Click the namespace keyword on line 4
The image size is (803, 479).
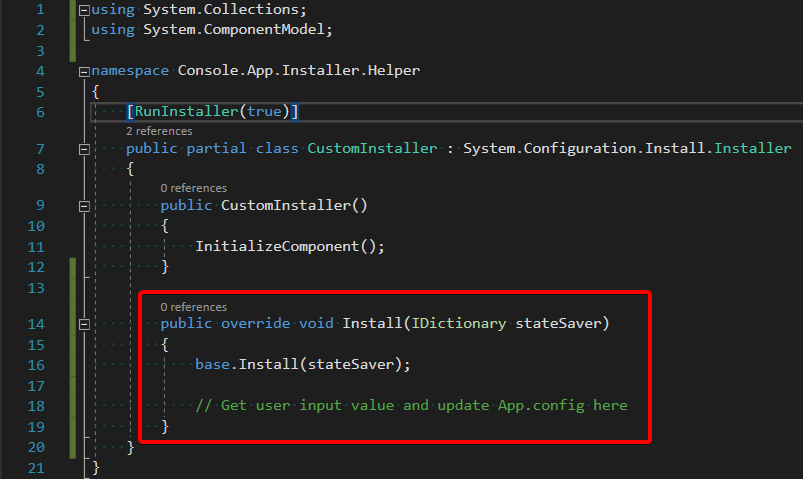tap(130, 70)
